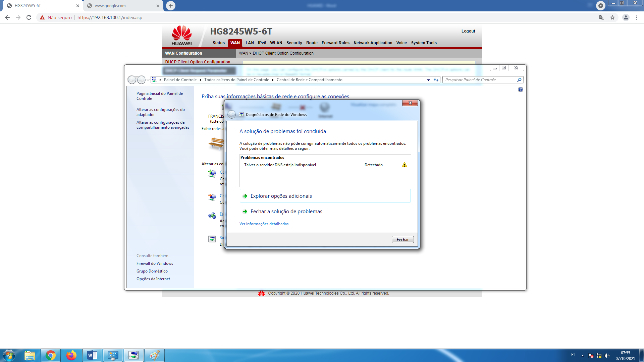The height and width of the screenshot is (362, 644).
Task: Open Paint from the taskbar
Action: coord(154,355)
